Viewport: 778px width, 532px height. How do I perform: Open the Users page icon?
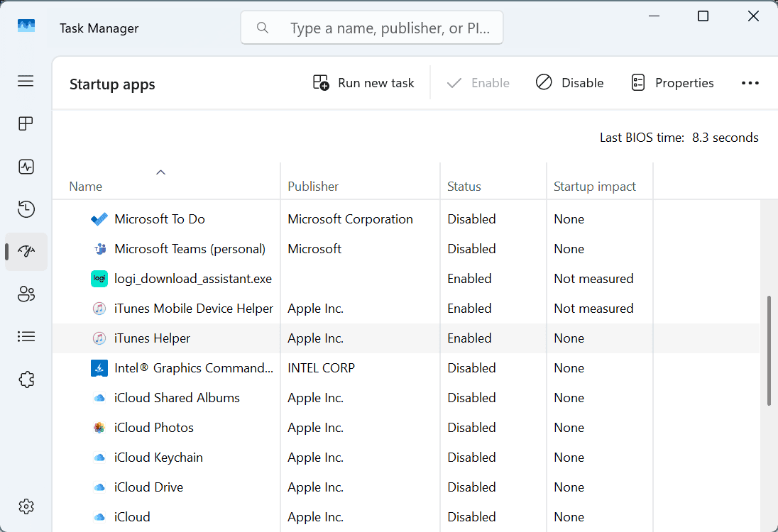(x=26, y=294)
